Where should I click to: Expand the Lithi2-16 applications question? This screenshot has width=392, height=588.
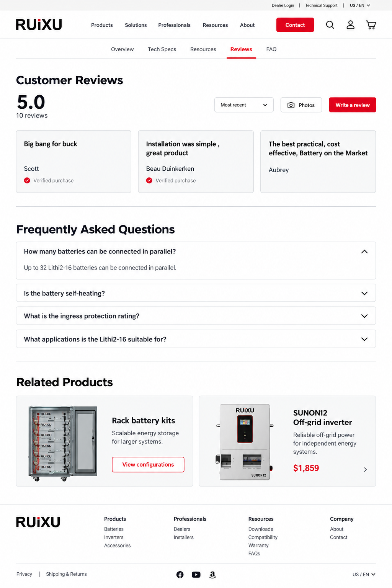[196, 339]
